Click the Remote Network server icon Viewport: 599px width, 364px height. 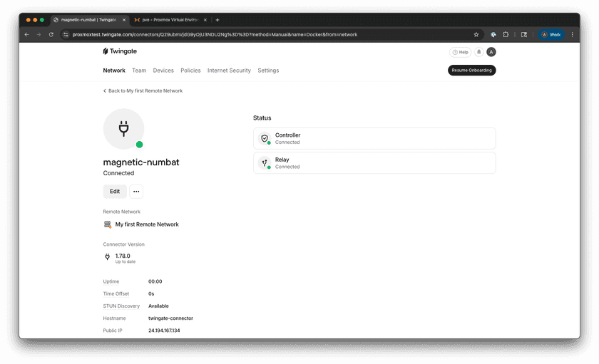click(108, 224)
